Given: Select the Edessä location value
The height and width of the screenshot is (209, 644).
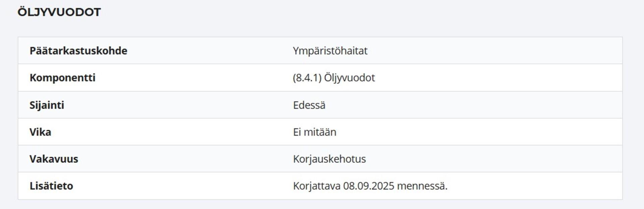Looking at the screenshot, I should click(x=309, y=105).
